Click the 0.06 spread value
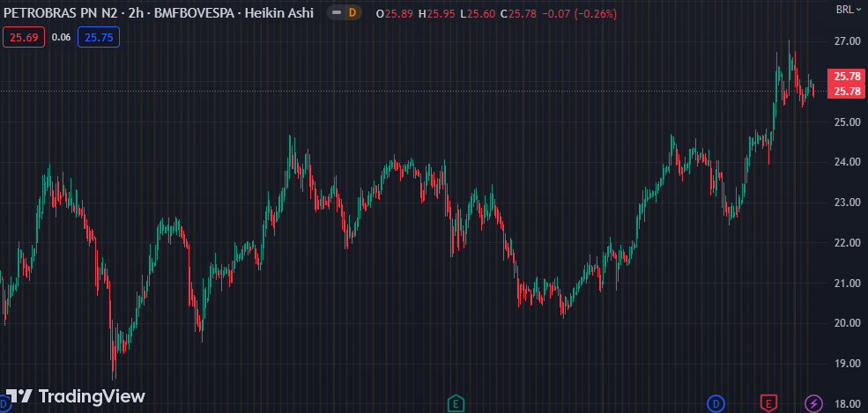The image size is (868, 413). [x=61, y=37]
